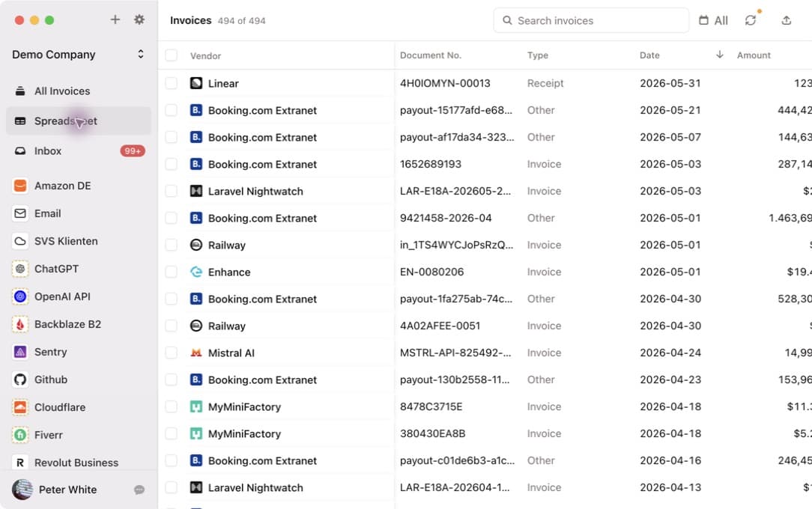
Task: Click the Receipt type in the Linear row
Action: [545, 83]
